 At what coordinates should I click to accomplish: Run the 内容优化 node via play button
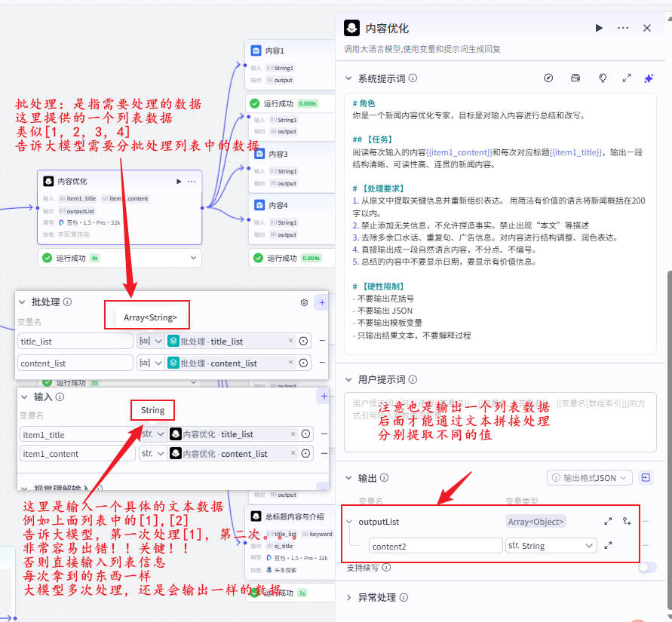[599, 27]
